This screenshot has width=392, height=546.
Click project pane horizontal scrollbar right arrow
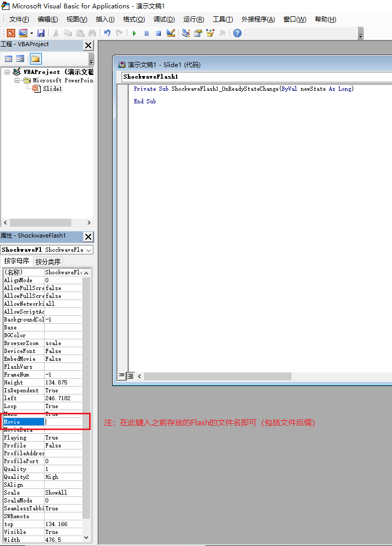pos(89,222)
